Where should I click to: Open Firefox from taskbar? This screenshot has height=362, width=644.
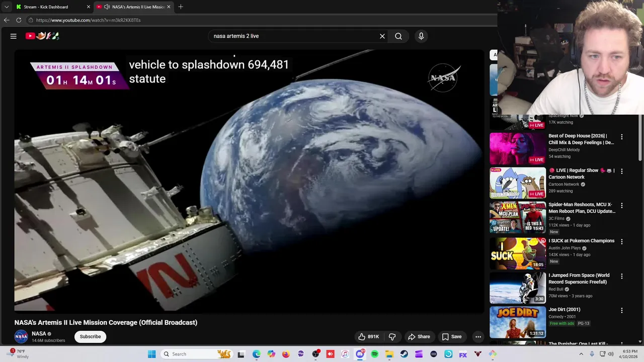point(286,354)
